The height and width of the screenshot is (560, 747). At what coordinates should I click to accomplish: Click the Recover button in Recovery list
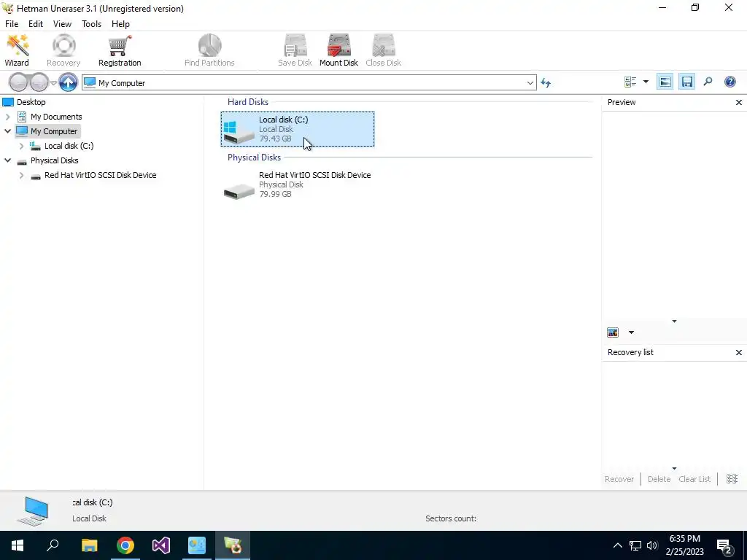pos(619,479)
